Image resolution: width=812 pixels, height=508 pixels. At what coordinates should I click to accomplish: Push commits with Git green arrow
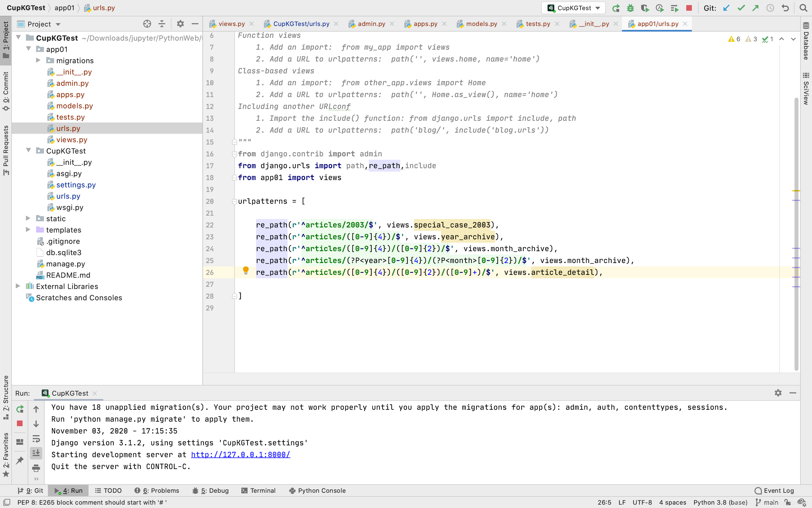click(756, 8)
